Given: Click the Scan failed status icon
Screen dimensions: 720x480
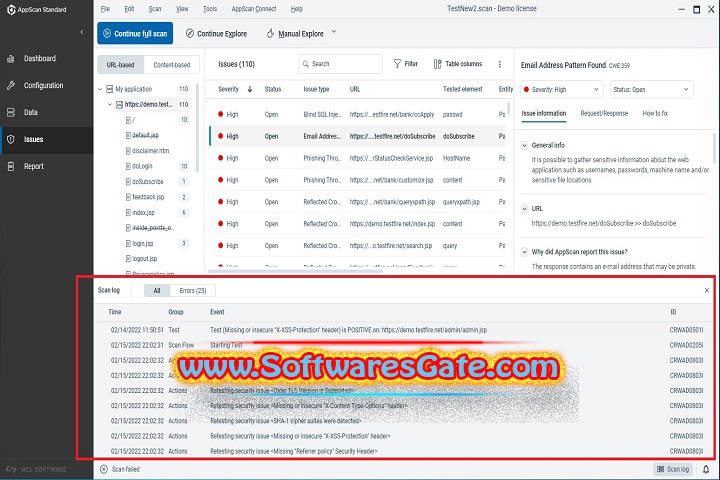Looking at the screenshot, I should (x=104, y=469).
